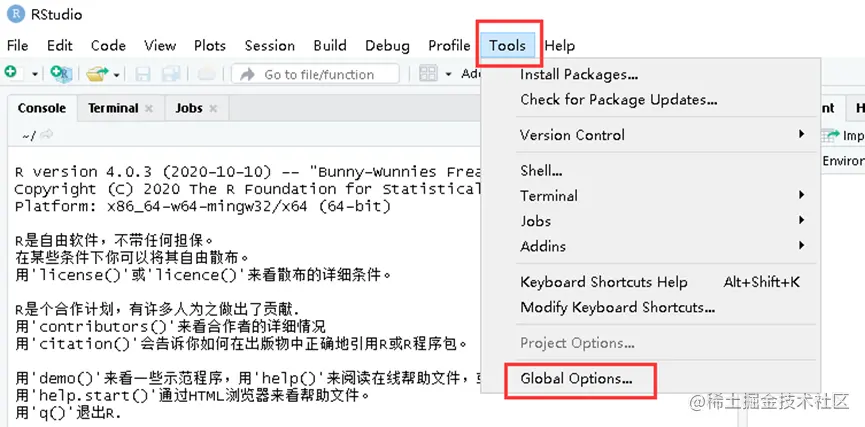Choose Install Packages from the menu
Viewport: 865px width, 427px height.
[x=579, y=74]
